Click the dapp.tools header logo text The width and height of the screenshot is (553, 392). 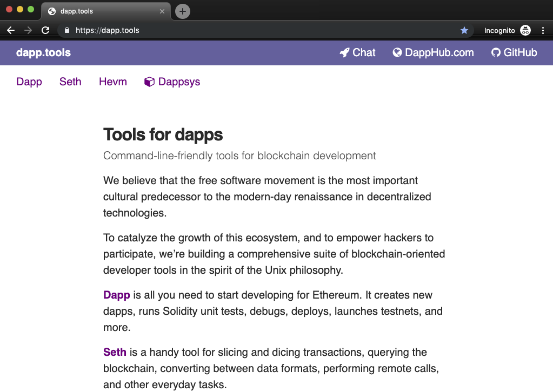[43, 52]
